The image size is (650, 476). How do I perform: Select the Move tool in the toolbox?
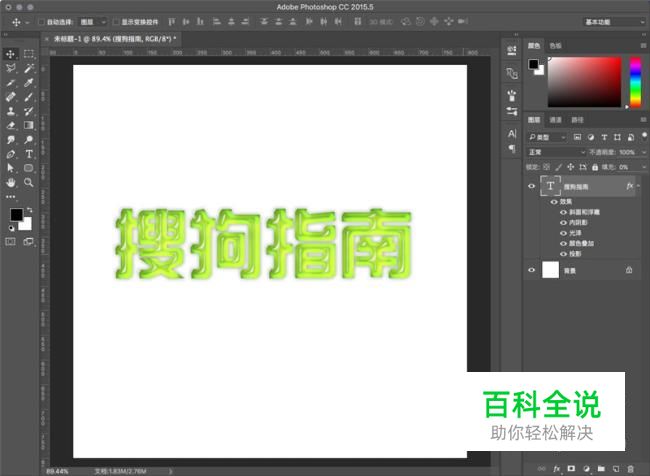pyautogui.click(x=10, y=54)
